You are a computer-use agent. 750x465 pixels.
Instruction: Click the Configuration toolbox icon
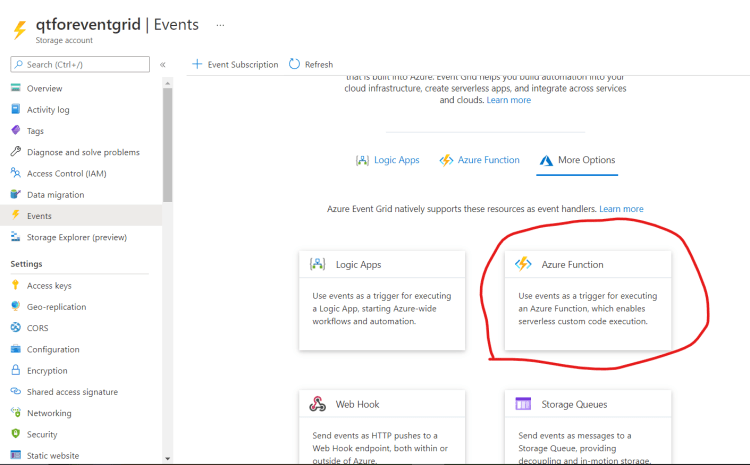16,349
